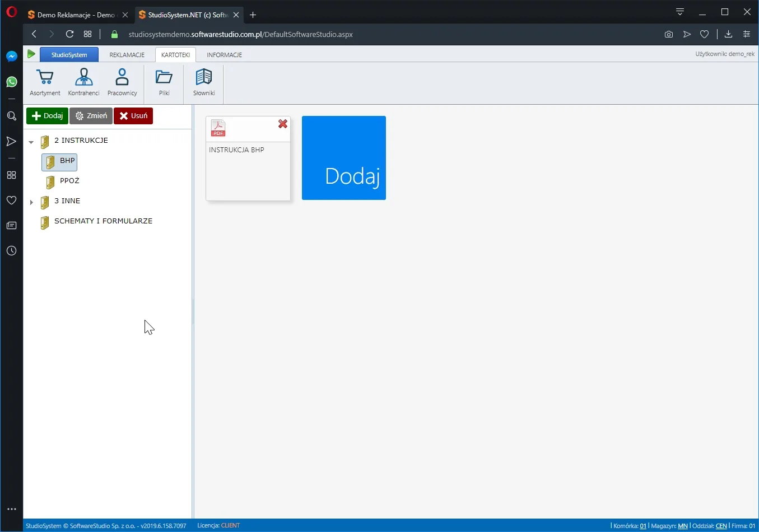This screenshot has height=532, width=759.
Task: Switch to the StudioSystem tab
Action: pos(69,55)
